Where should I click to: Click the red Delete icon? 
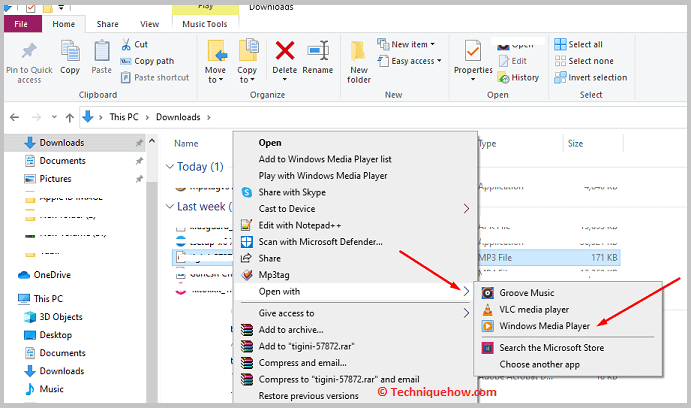285,50
